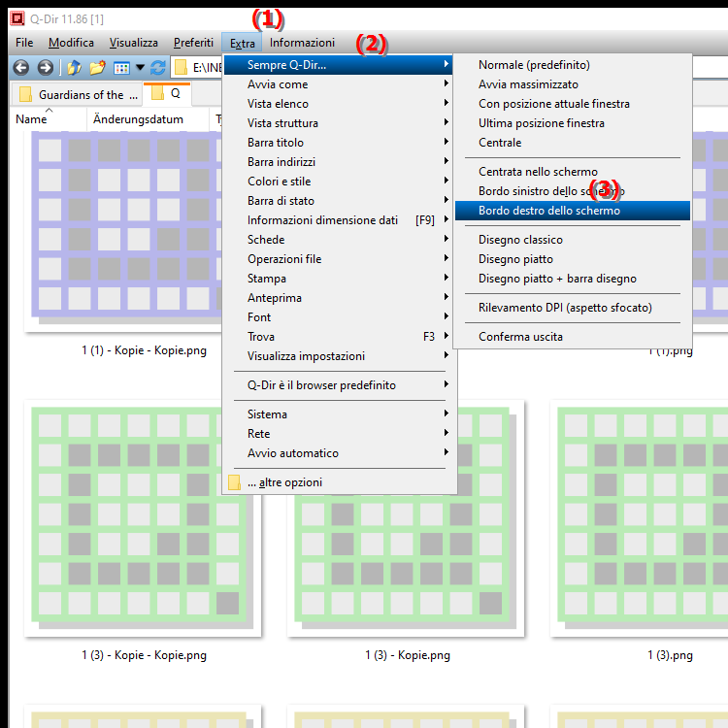Expand the Vista elenco submenu
The height and width of the screenshot is (728, 728).
[339, 104]
